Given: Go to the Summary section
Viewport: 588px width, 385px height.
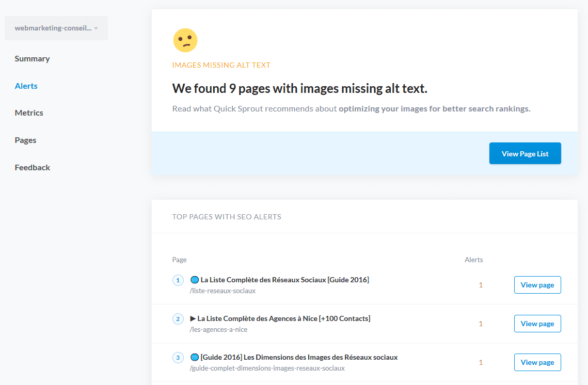Looking at the screenshot, I should (x=32, y=58).
